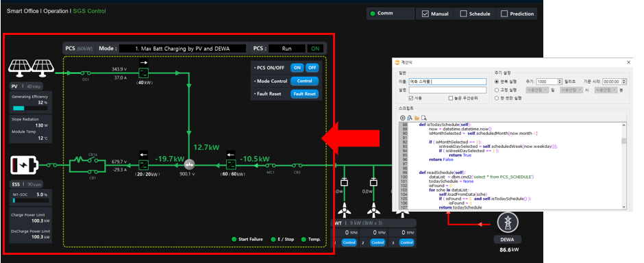The width and height of the screenshot is (644, 263).
Task: Click the Fault Reset button
Action: click(304, 94)
